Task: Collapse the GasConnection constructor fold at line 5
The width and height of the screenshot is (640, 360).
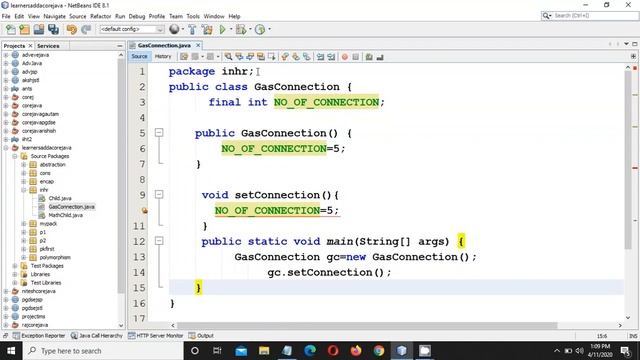Action: click(x=159, y=133)
